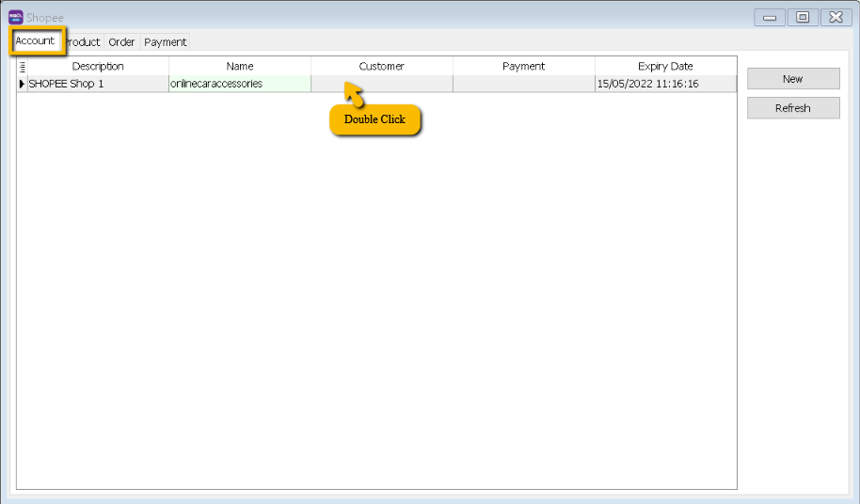860x504 pixels.
Task: Go to the Order tab
Action: [x=121, y=42]
